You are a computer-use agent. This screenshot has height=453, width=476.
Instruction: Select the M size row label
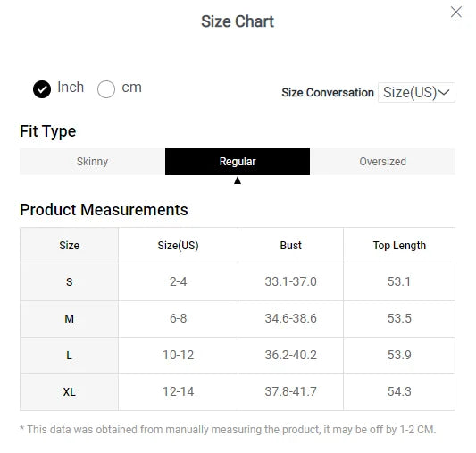(70, 319)
